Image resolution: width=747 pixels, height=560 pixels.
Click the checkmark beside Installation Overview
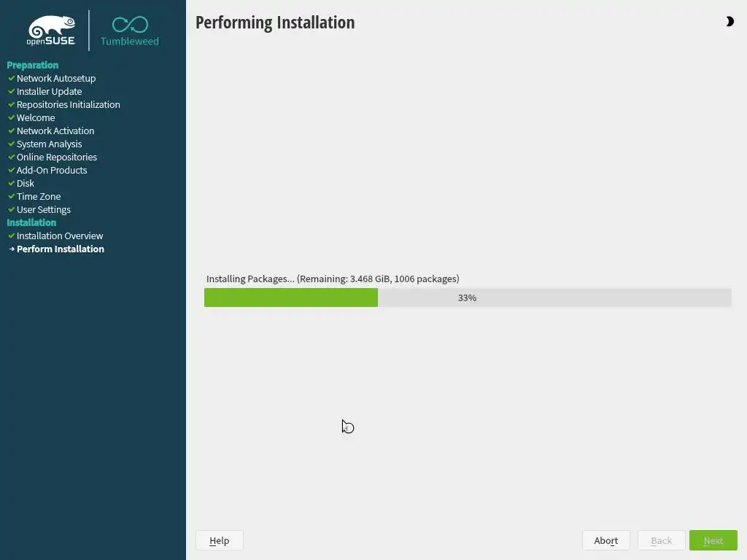(12, 236)
